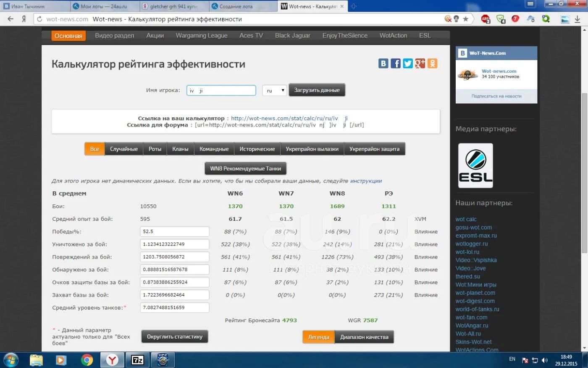Open Основная navigation item
Viewport: 588px width, 368px height.
(68, 36)
